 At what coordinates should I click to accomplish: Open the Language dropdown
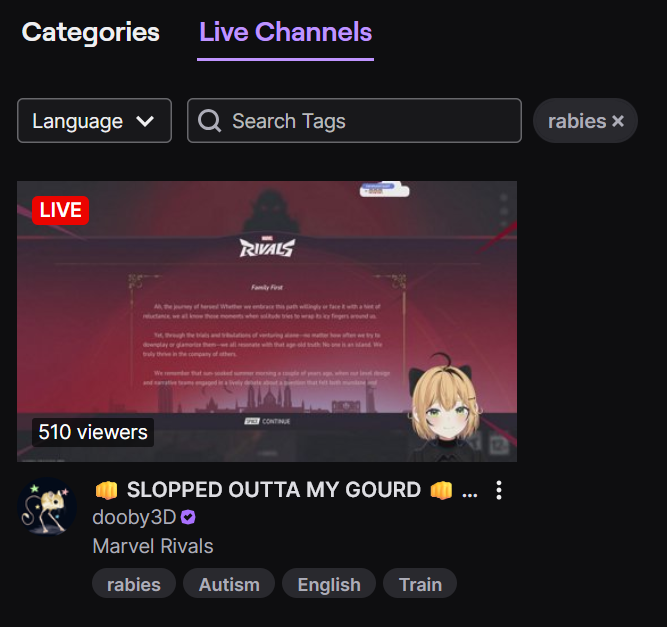pos(94,121)
